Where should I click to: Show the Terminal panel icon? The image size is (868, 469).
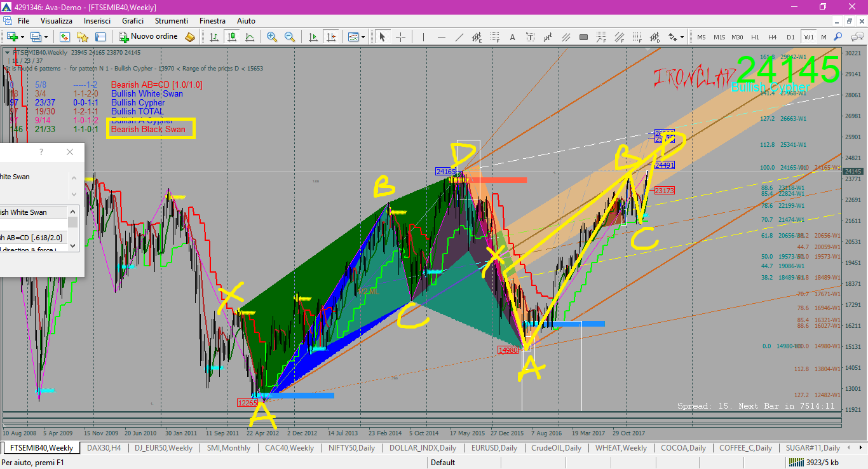100,37
